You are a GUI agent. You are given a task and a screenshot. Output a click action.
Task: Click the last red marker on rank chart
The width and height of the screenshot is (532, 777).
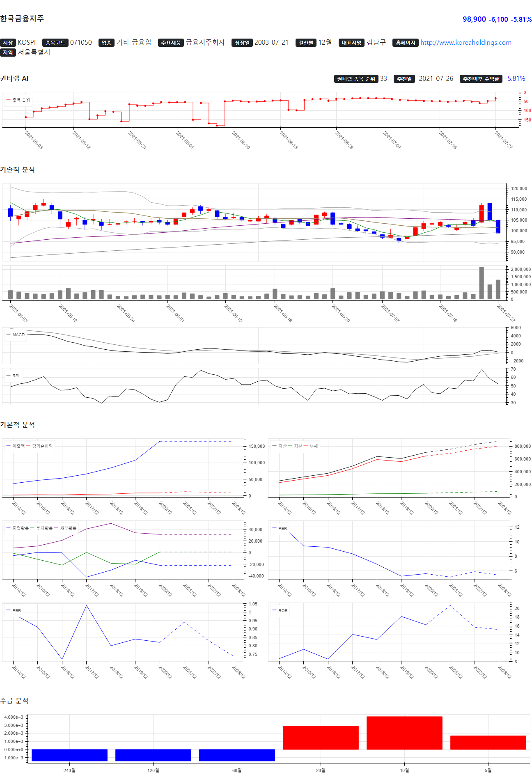495,98
